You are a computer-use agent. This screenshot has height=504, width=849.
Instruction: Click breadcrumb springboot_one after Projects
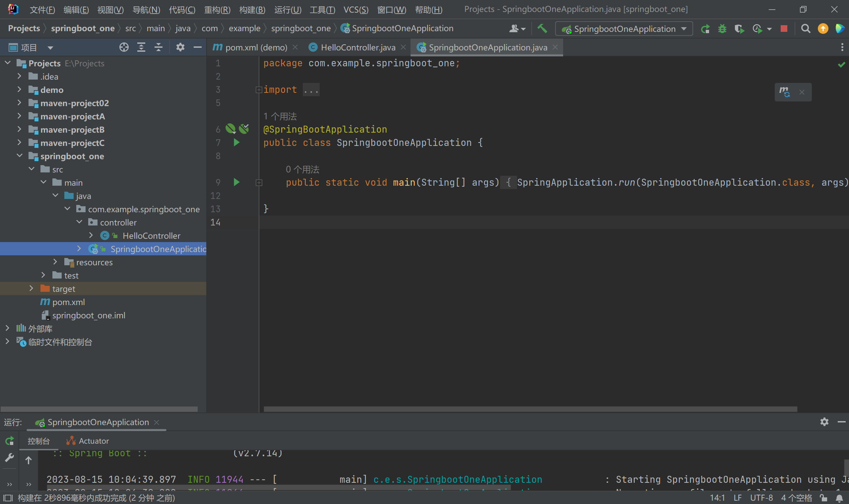pos(83,29)
